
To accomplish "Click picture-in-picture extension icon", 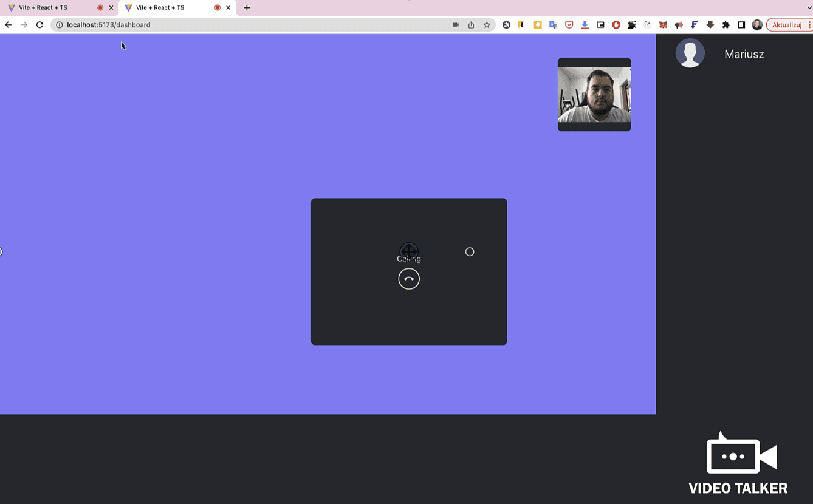I will (600, 25).
